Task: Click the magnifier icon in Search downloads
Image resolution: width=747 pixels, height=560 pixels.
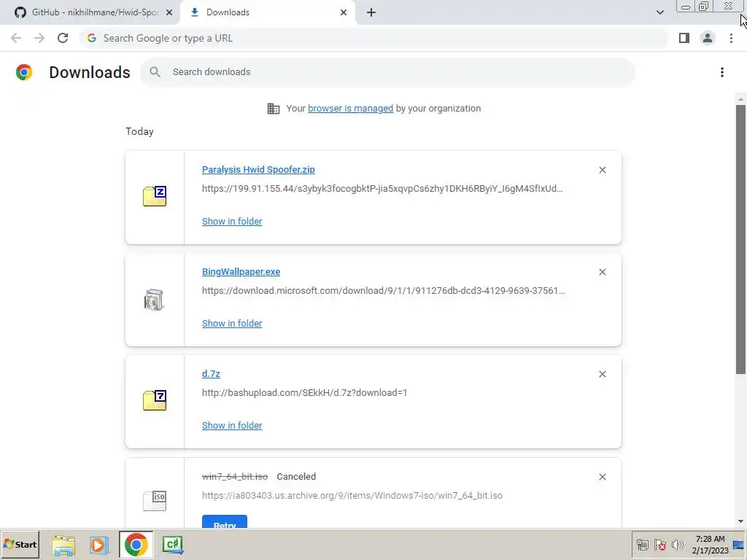Action: pyautogui.click(x=155, y=72)
